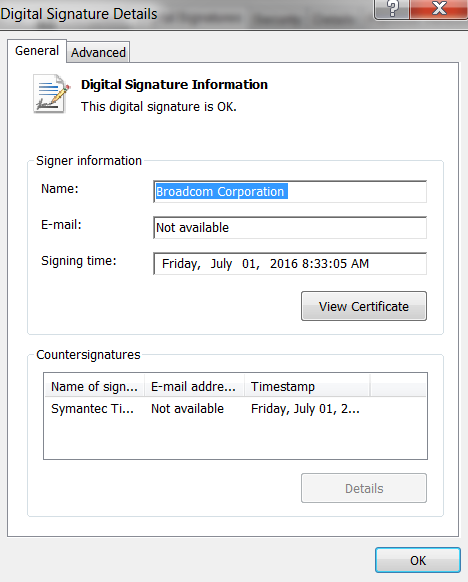Close the Digital Signature Details dialog
468x582 pixels.
click(439, 9)
